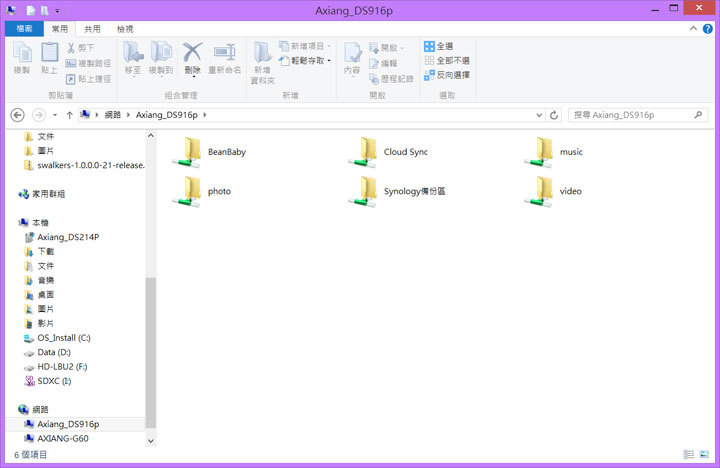The width and height of the screenshot is (720, 468).
Task: Open 內容 (Properties) from the ribbon
Action: click(352, 56)
